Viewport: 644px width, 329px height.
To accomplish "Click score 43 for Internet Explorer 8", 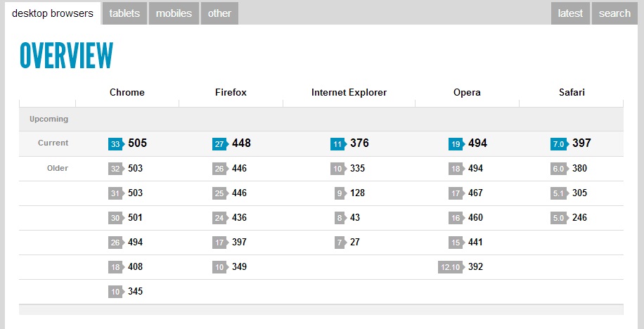I will 355,218.
